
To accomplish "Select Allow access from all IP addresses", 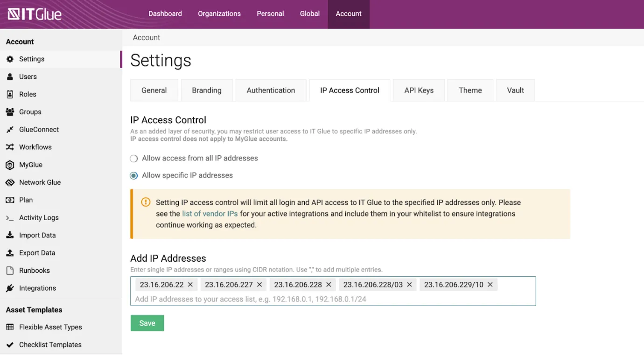I will (134, 159).
